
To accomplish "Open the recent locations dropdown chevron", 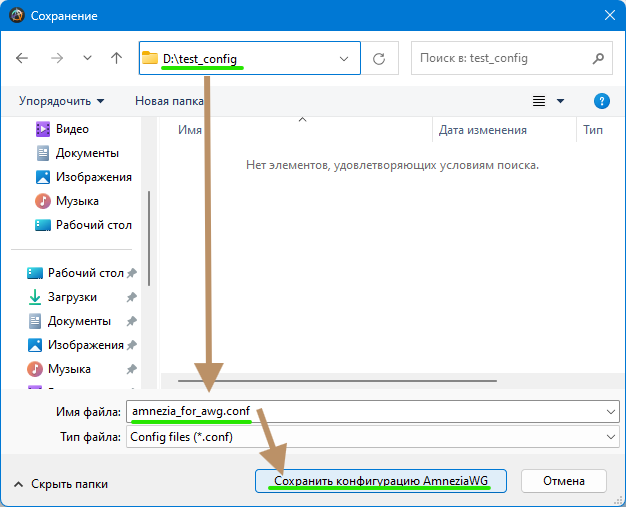I will click(x=87, y=59).
